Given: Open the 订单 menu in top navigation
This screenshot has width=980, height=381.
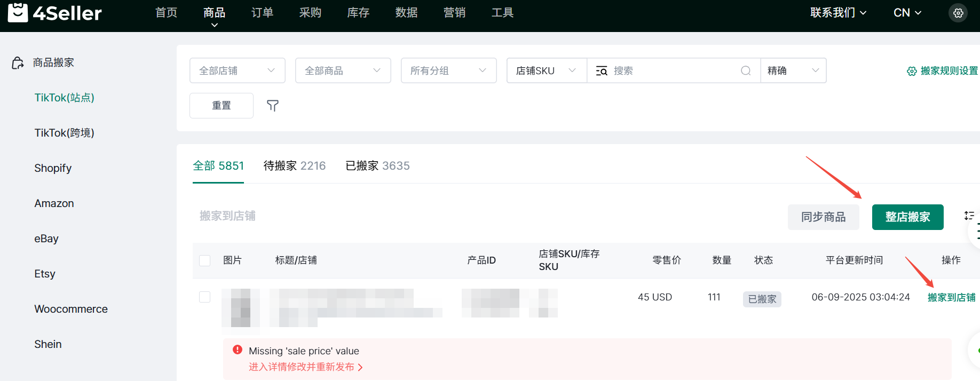Looking at the screenshot, I should click(262, 13).
